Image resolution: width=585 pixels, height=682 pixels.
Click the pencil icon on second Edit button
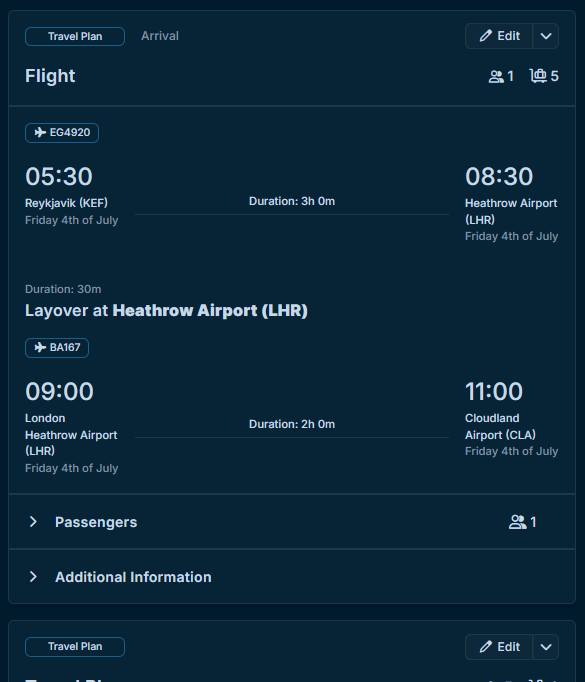(485, 647)
